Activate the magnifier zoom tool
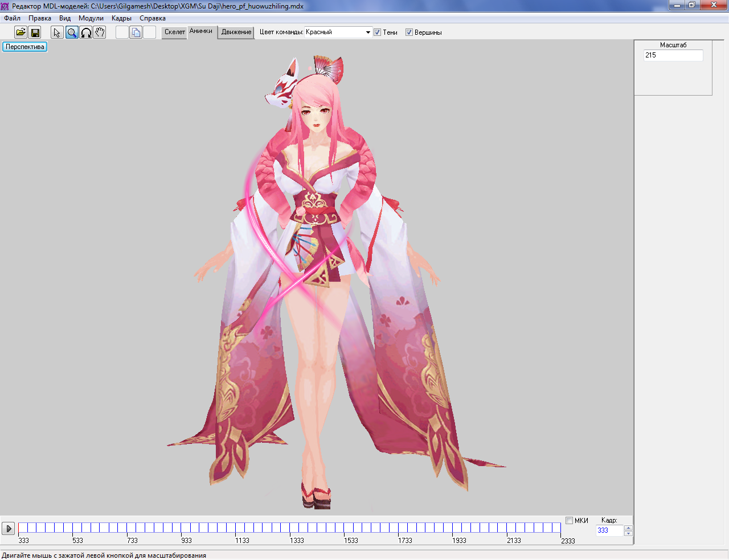Screen dimensions: 729x560 click(72, 32)
